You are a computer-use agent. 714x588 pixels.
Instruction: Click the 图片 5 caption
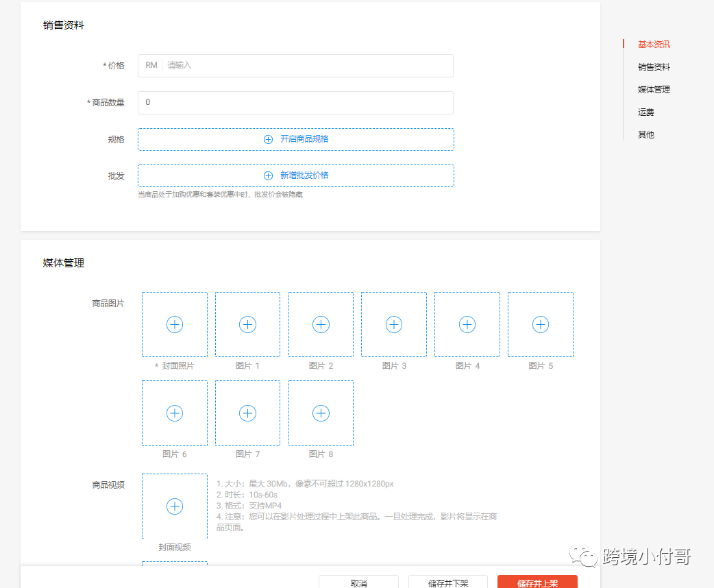coord(541,366)
